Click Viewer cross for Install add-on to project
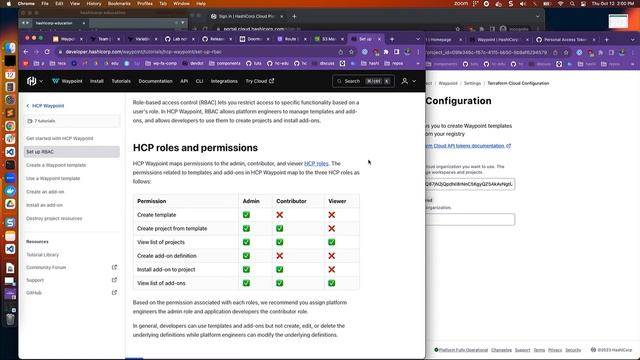The image size is (640, 360). point(331,269)
